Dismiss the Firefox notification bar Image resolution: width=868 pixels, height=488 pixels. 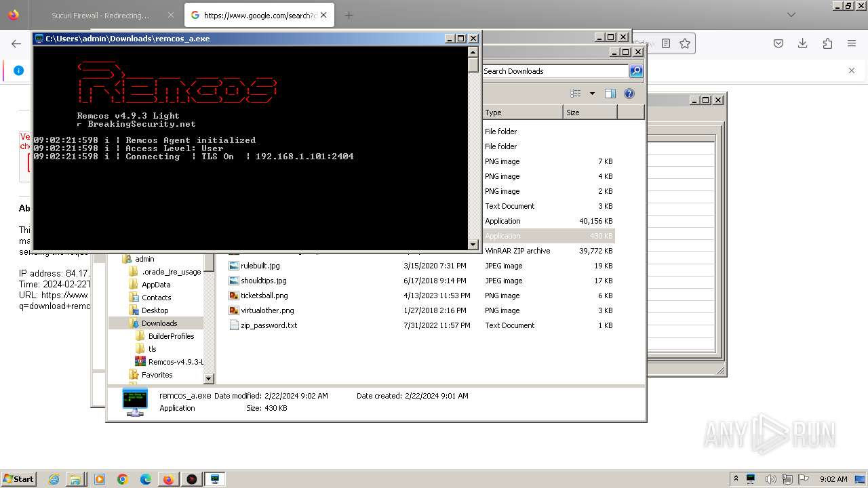click(852, 70)
